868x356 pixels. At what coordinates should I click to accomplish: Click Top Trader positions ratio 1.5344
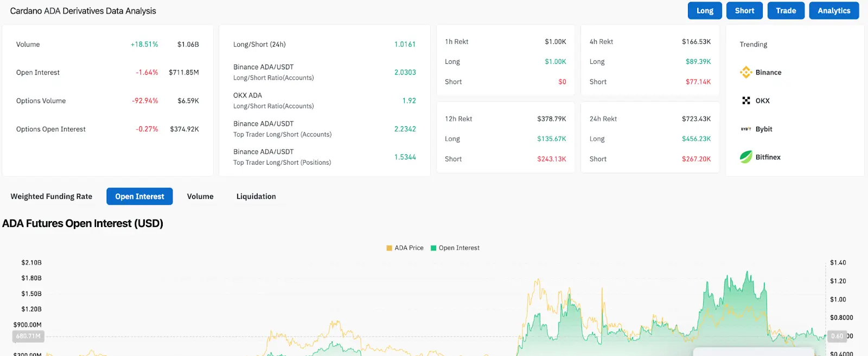click(405, 157)
